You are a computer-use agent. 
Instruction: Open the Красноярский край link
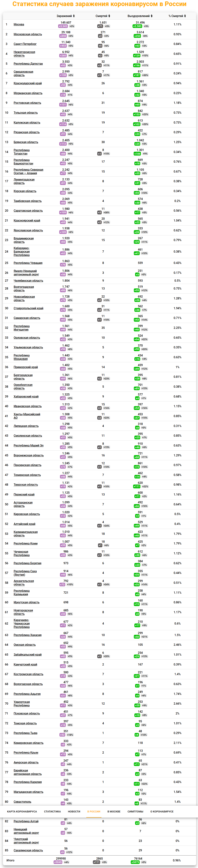coord(27,220)
